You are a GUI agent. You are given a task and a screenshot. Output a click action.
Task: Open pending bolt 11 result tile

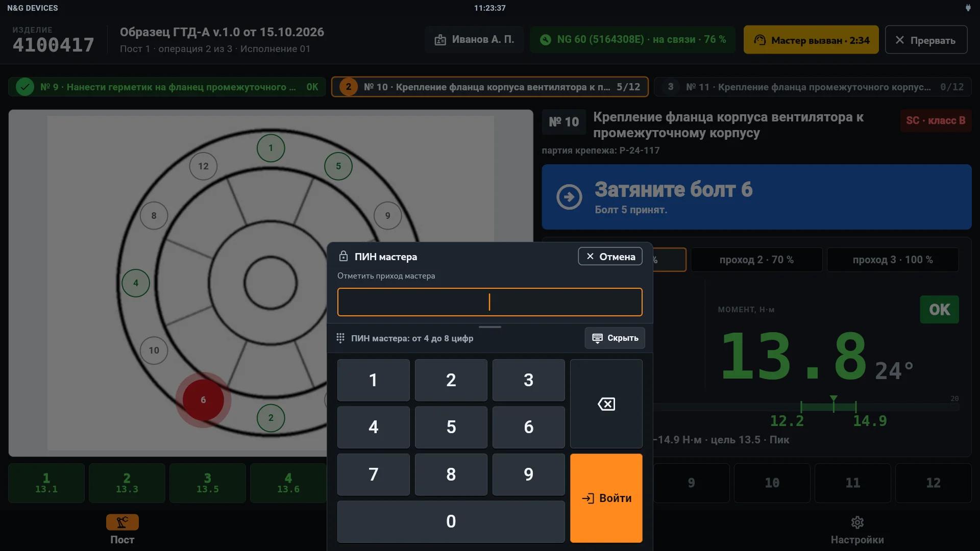point(852,483)
